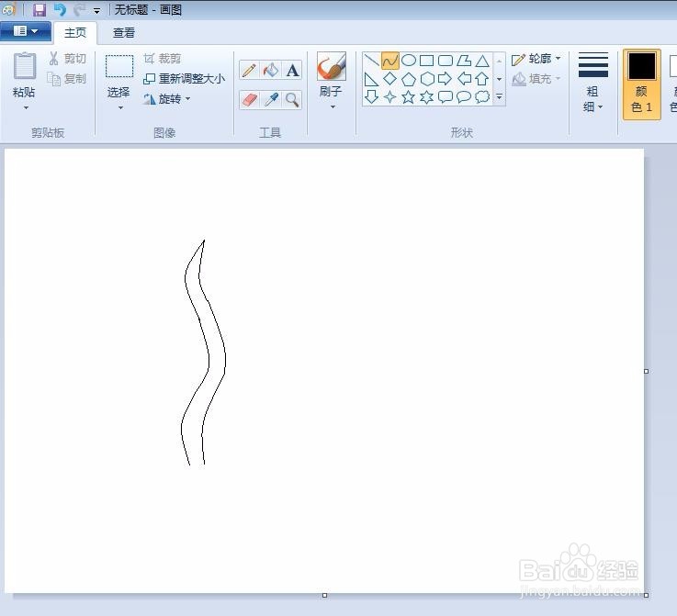
Task: Select the Pencil tool
Action: click(x=249, y=70)
